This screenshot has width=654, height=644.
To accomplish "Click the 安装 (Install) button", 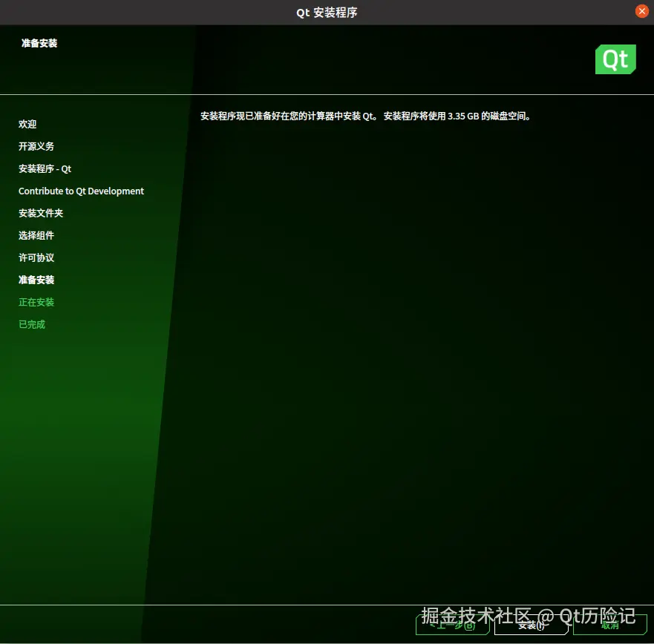I will 531,625.
